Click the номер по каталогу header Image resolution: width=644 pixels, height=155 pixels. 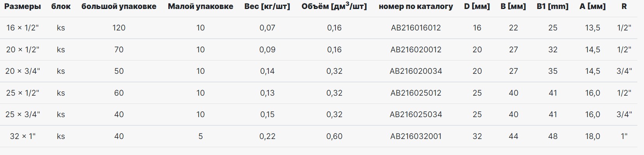pyautogui.click(x=416, y=7)
